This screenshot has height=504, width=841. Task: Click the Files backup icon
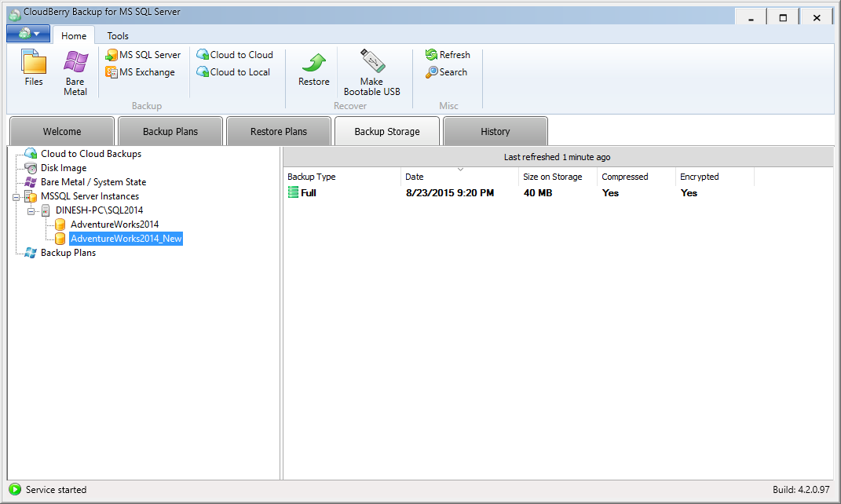34,62
